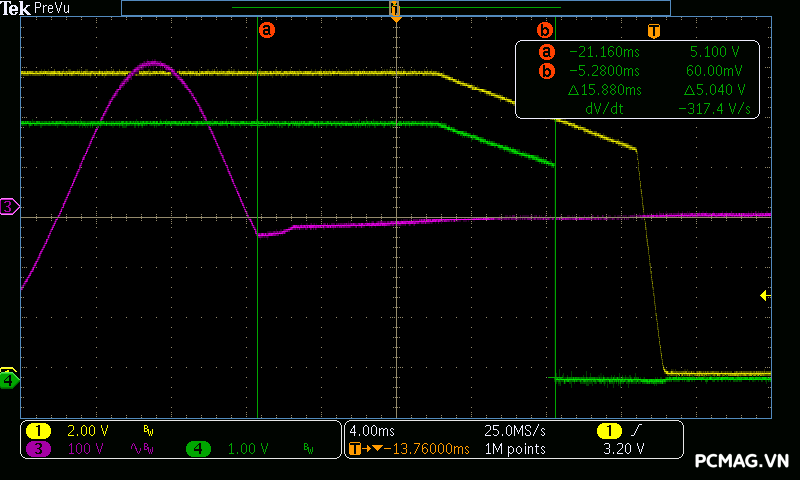Click the trigger delay -13.76000ms readout
Image resolution: width=800 pixels, height=480 pixels.
[410, 449]
